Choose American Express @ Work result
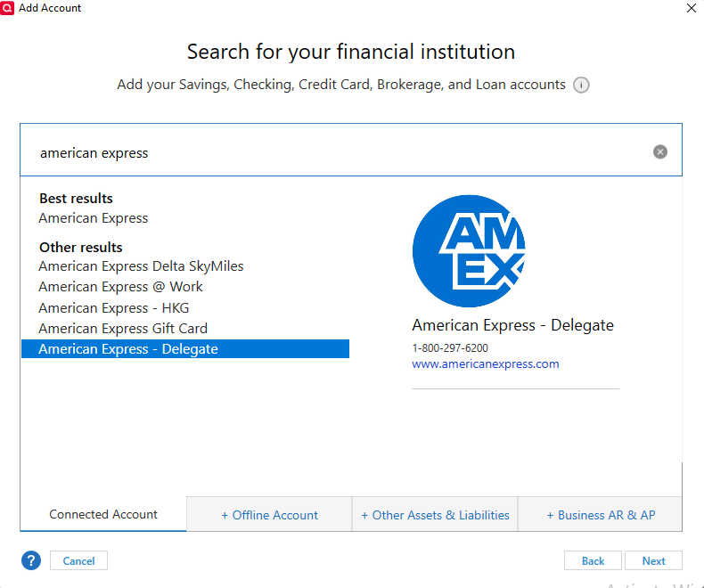Image resolution: width=704 pixels, height=588 pixels. [121, 287]
